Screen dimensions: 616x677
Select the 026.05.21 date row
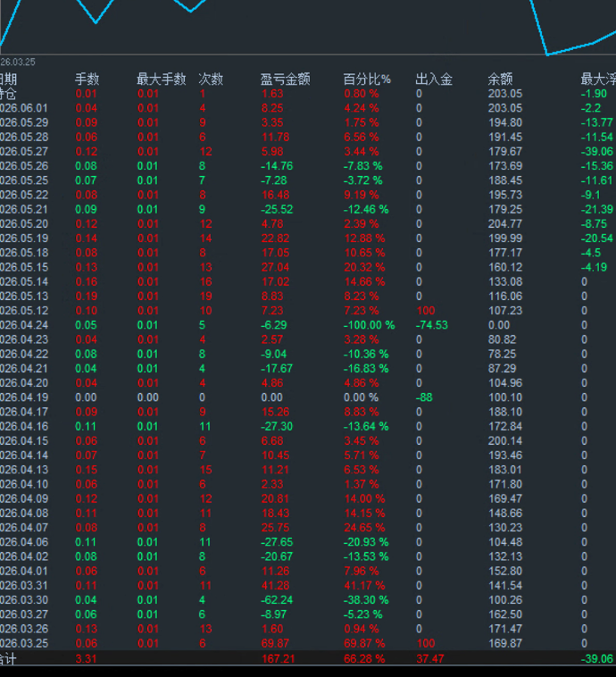[x=308, y=209]
